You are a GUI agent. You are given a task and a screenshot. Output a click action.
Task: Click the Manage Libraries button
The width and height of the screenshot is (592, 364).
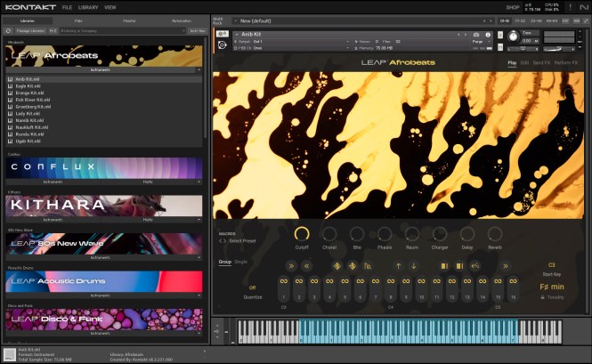pyautogui.click(x=31, y=29)
